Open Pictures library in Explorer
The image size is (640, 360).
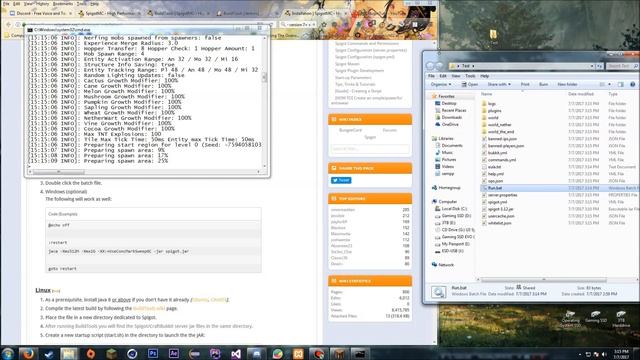coord(449,160)
